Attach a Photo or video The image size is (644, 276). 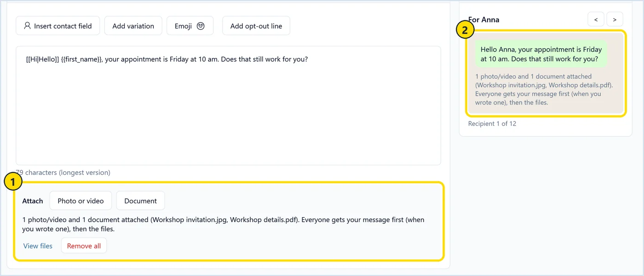click(81, 201)
